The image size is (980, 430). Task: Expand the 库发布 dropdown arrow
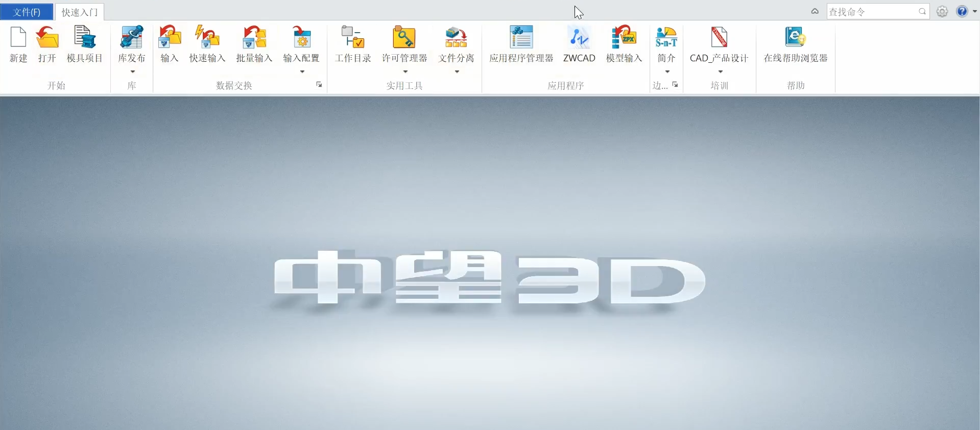tap(132, 71)
